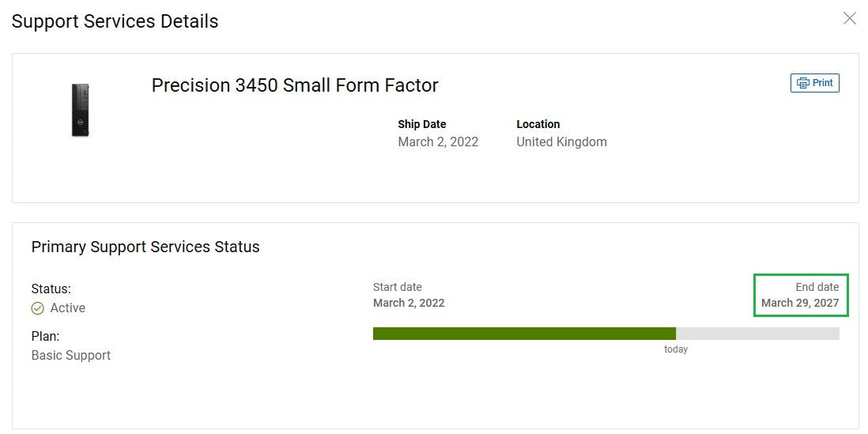Click the green Active status checkmark icon

[x=38, y=308]
